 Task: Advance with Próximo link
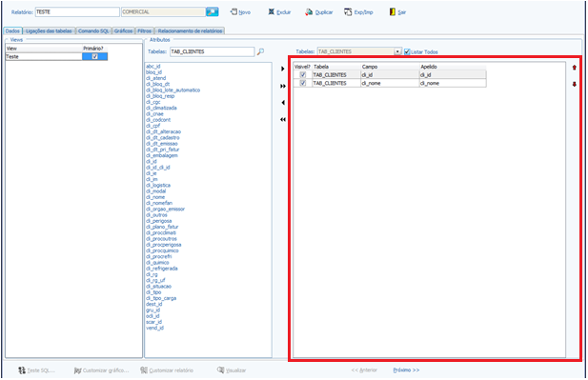pyautogui.click(x=406, y=370)
